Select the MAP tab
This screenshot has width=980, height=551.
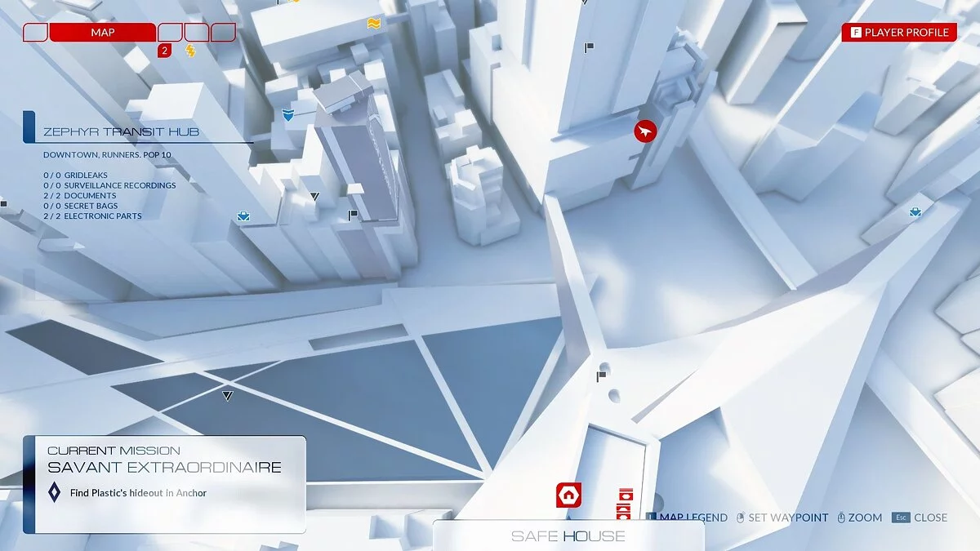coord(102,33)
